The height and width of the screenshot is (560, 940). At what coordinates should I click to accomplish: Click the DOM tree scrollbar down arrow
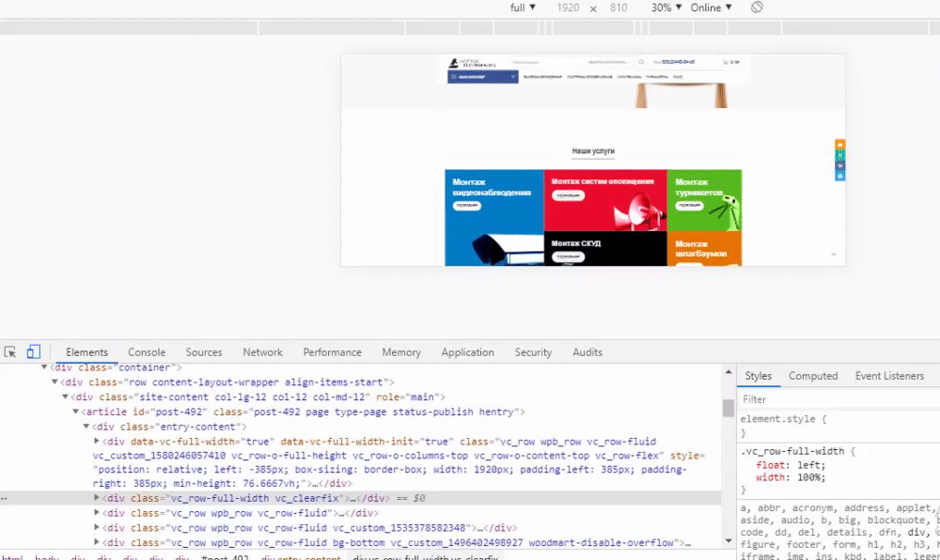[x=728, y=541]
